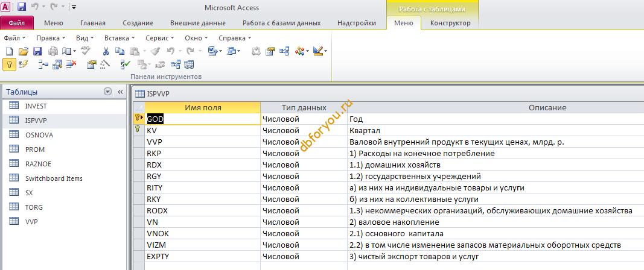The width and height of the screenshot is (644, 270).
Task: Click the EXPTY field name cell
Action: (203, 257)
